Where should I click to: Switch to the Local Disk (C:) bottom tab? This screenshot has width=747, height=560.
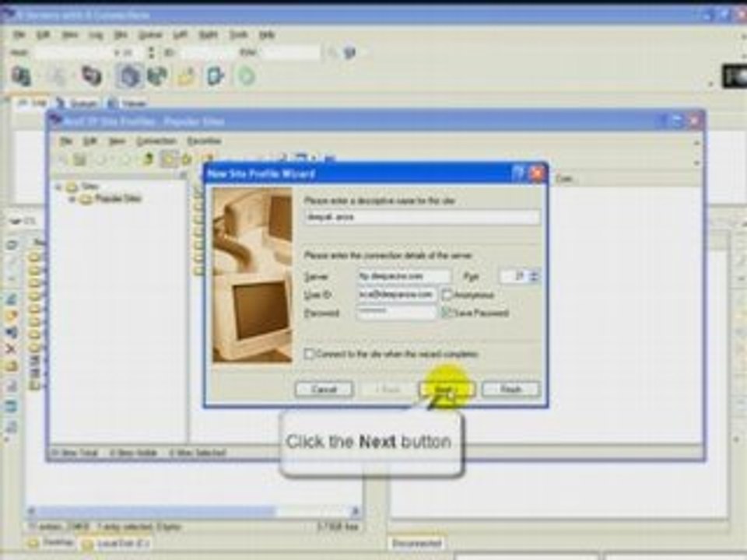(117, 543)
